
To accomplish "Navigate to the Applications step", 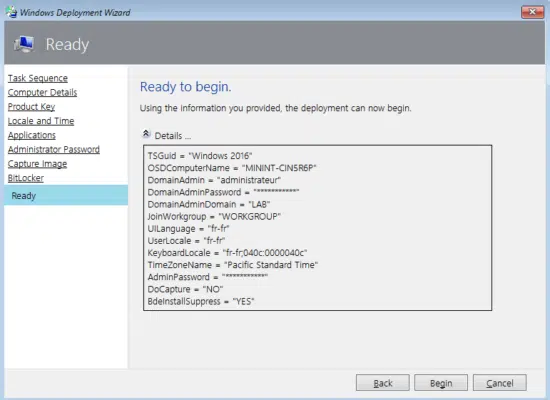I will 32,135.
